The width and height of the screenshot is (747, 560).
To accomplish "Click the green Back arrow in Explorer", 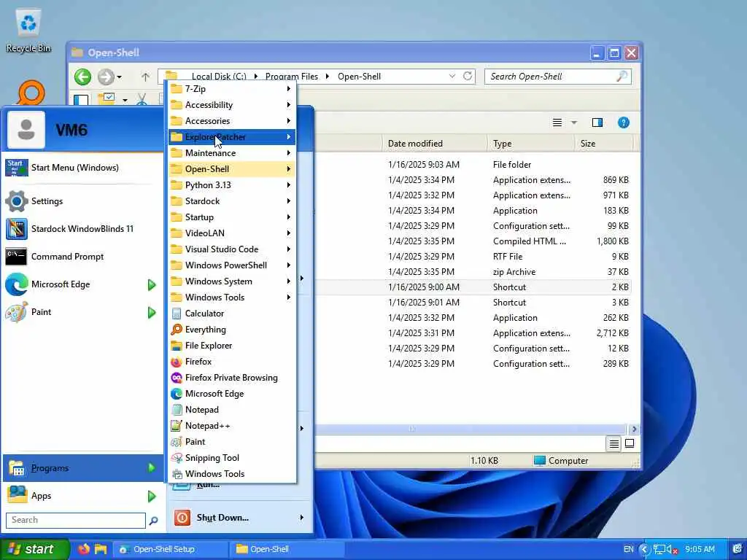I will coord(82,77).
